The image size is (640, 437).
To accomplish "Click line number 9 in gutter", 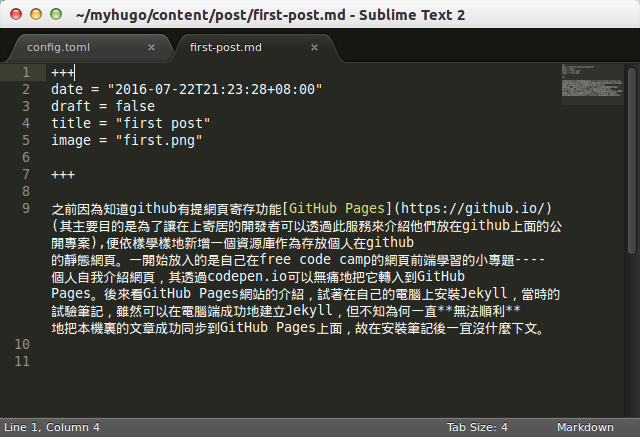I will (26, 208).
